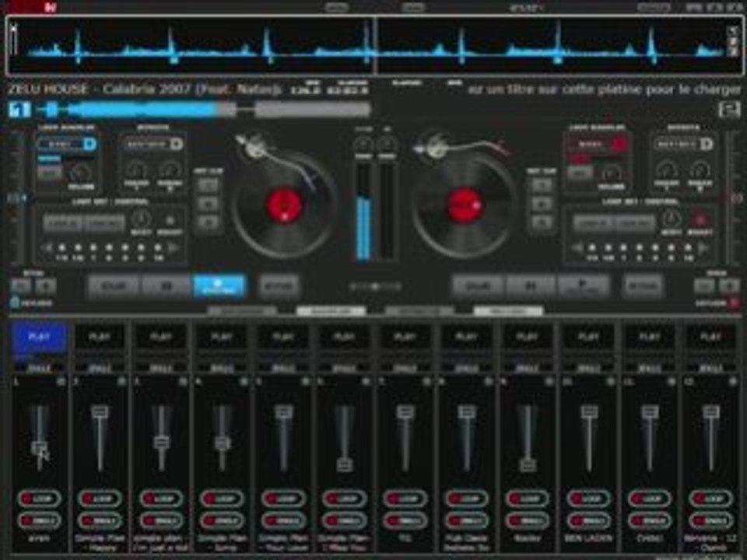
Task: Set Loop Out on the left deck
Action: click(x=104, y=222)
